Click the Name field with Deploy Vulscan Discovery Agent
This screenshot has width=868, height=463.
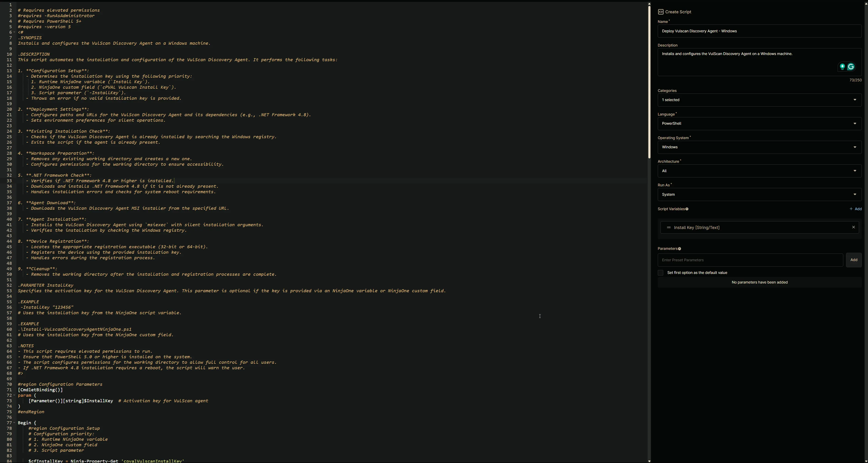[759, 31]
